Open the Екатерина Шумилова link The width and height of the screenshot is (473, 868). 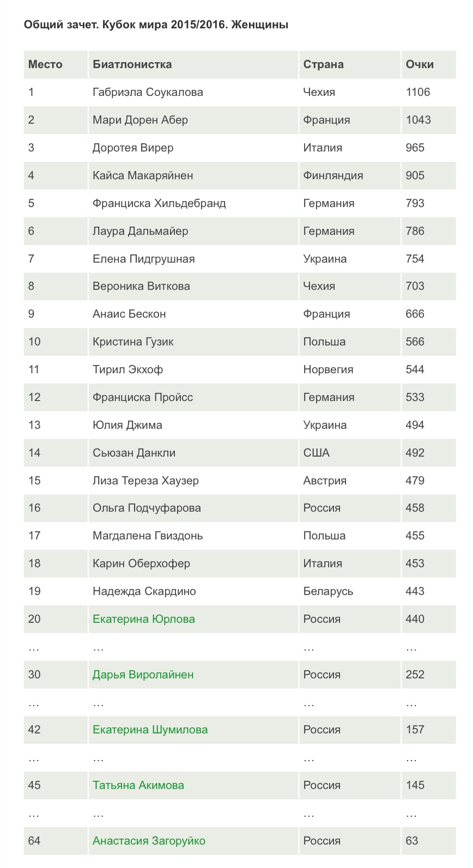[x=150, y=730]
